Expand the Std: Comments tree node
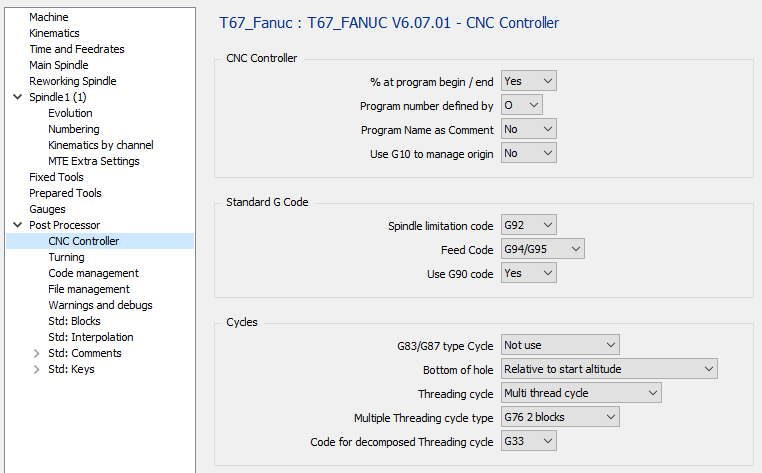762x473 pixels. click(37, 353)
